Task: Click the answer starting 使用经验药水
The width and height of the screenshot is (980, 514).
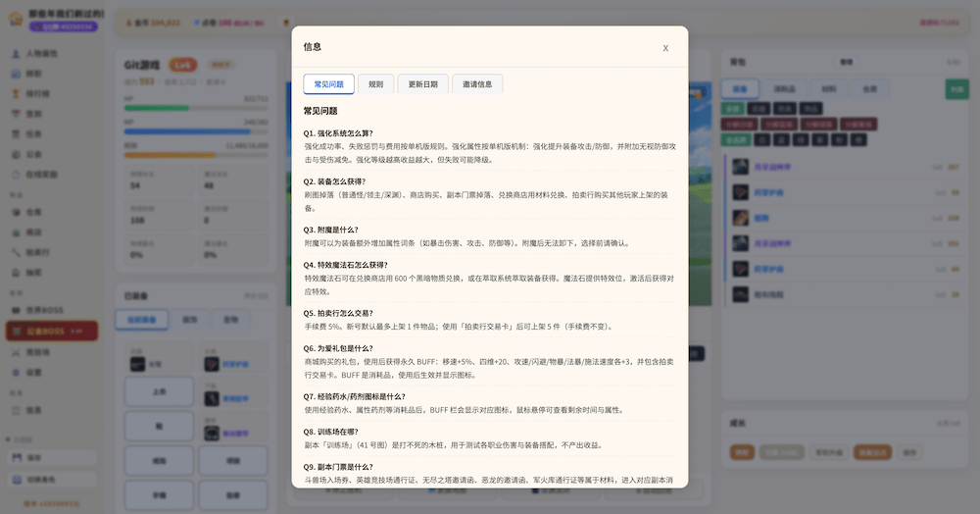Action: (464, 410)
